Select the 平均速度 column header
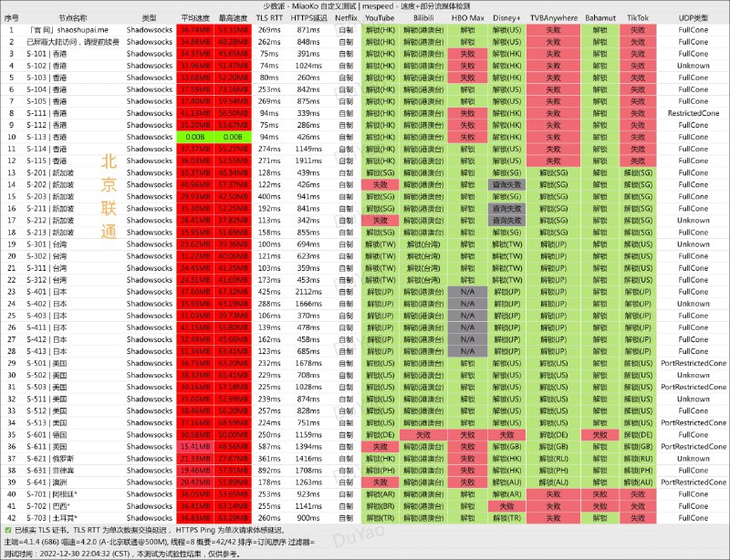 coord(195,18)
